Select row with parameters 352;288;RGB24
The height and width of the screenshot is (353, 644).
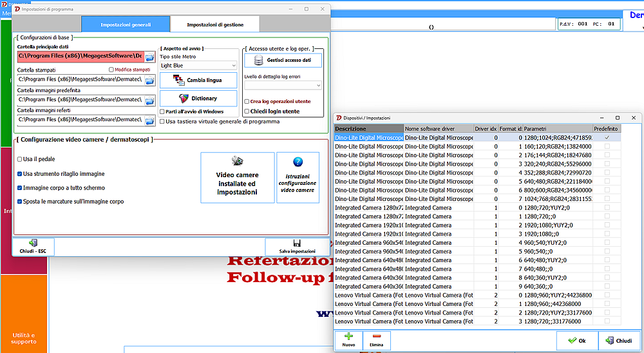[x=478, y=173]
